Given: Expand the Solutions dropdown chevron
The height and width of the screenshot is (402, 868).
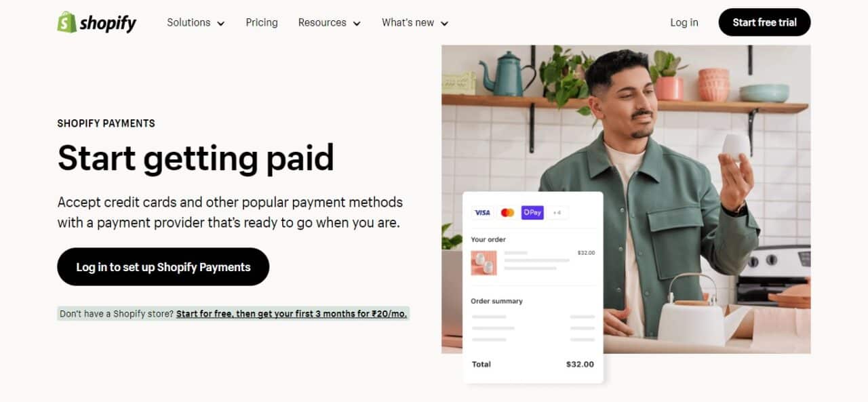Looking at the screenshot, I should click(220, 24).
